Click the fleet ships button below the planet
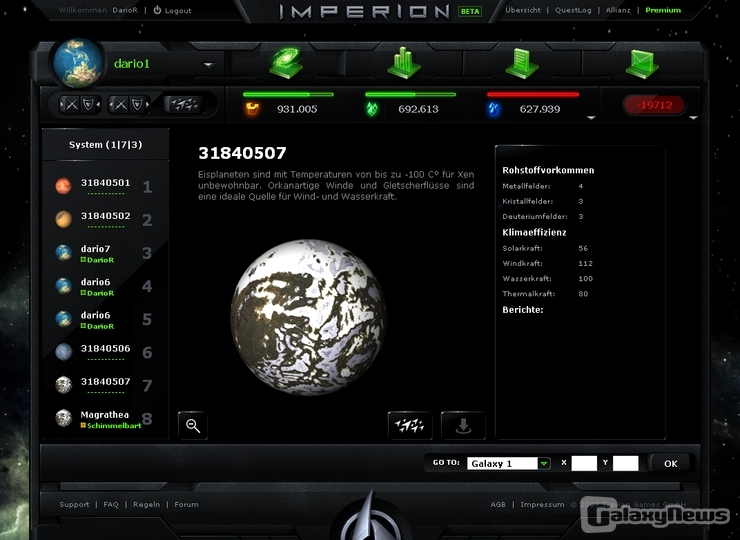This screenshot has width=740, height=540. pyautogui.click(x=410, y=425)
